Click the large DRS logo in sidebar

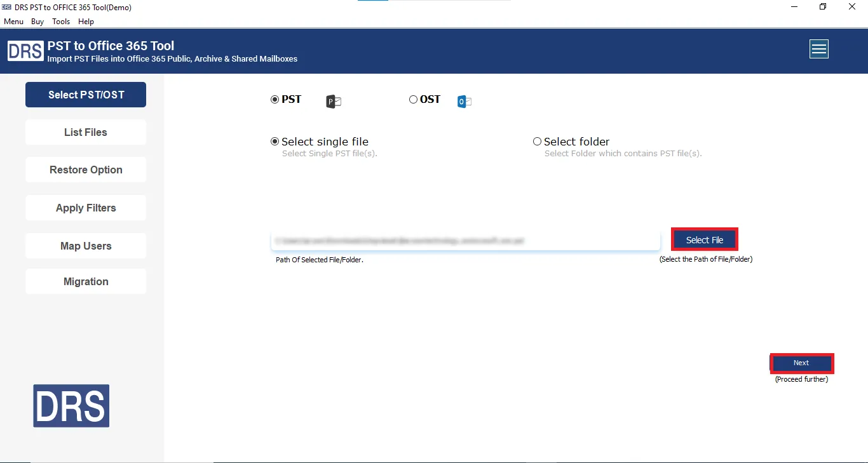pyautogui.click(x=71, y=406)
